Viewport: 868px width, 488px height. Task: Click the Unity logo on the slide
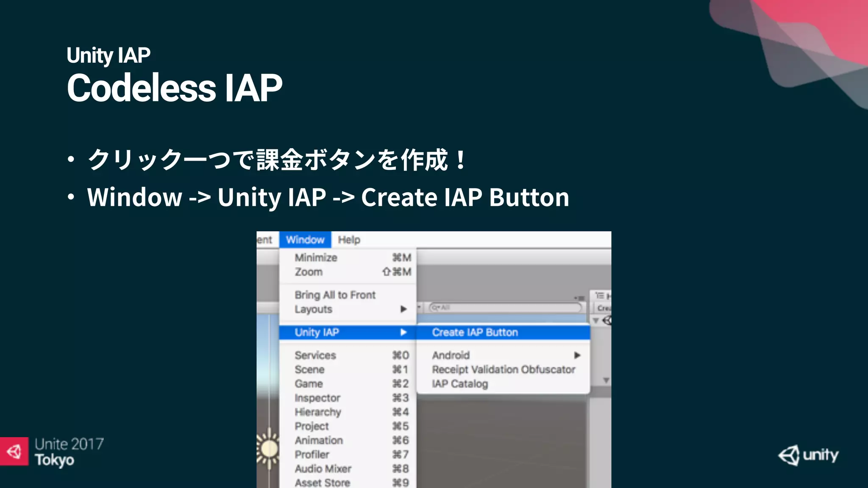(x=808, y=455)
